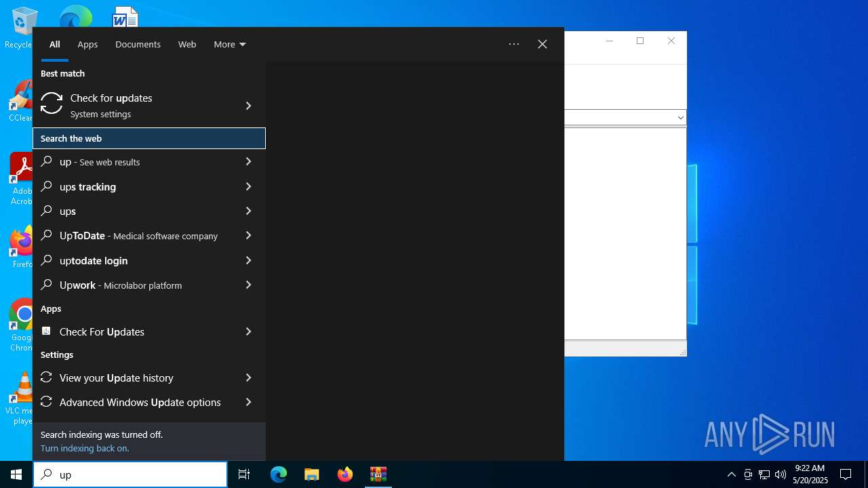The height and width of the screenshot is (488, 868).
Task: Click the sync icon beside Update history
Action: click(46, 378)
